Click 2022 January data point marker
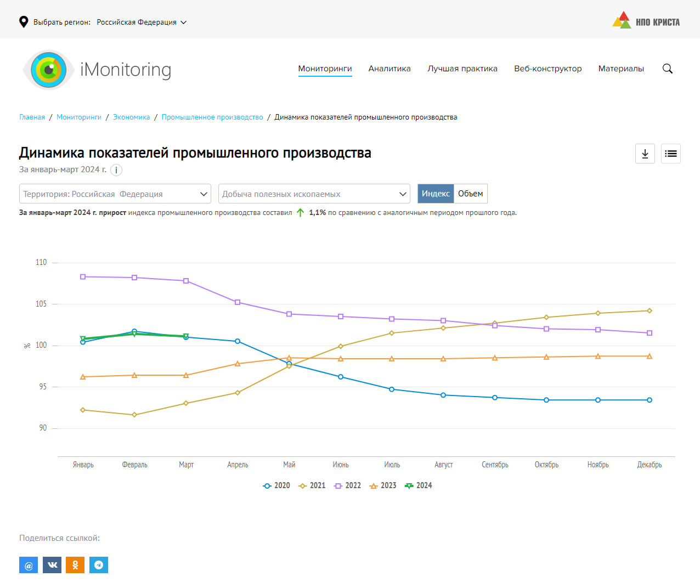Screen dimensions: 700x588 point(83,277)
